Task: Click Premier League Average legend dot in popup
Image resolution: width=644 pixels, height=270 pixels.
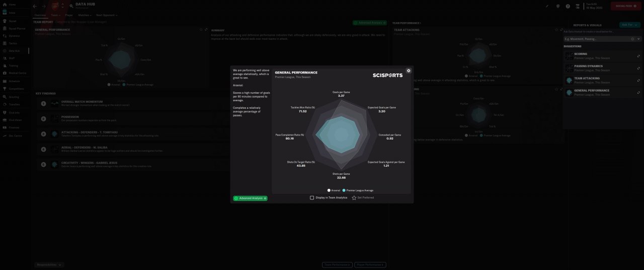Action: point(344,190)
